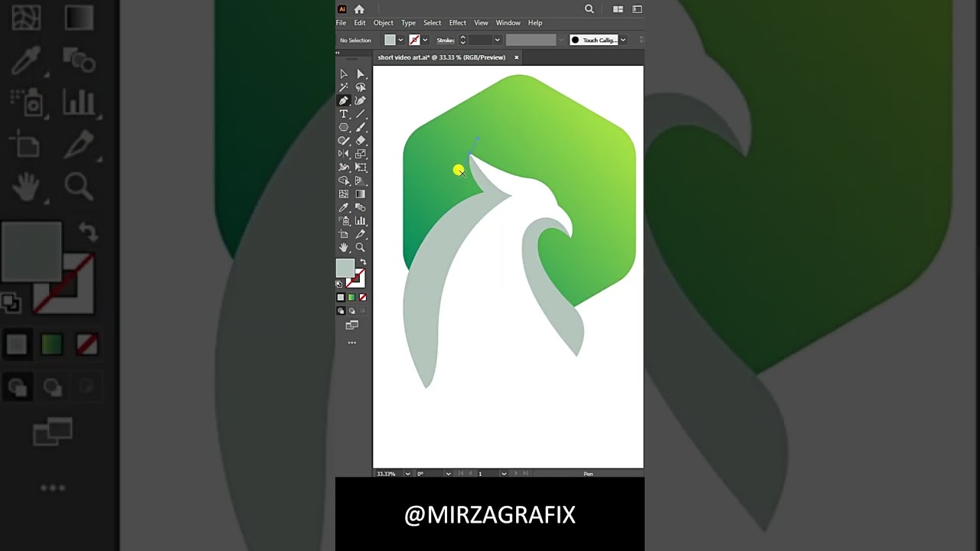The height and width of the screenshot is (551, 980).
Task: Select the Pen tool
Action: 344,101
